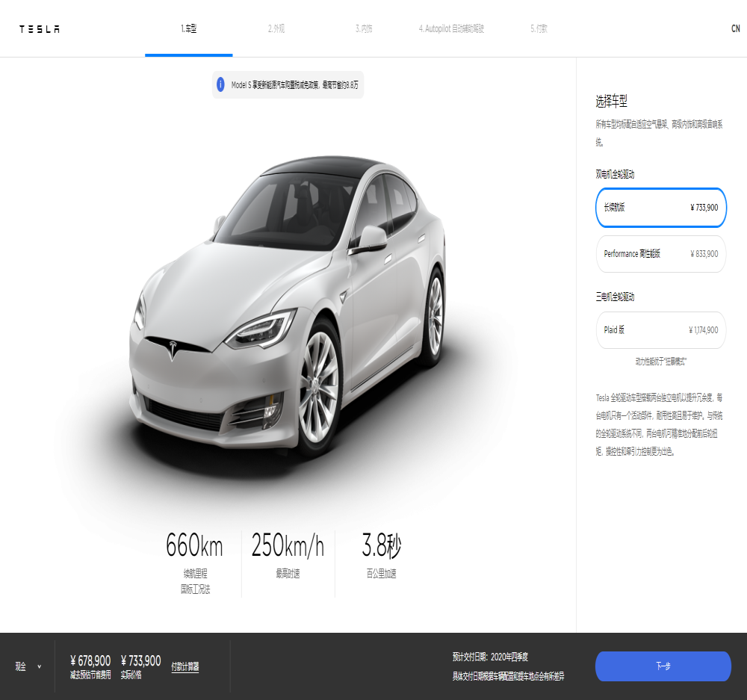Viewport: 747px width, 700px height.
Task: Select the 长续航版 ¥733,900 option
Action: [661, 207]
